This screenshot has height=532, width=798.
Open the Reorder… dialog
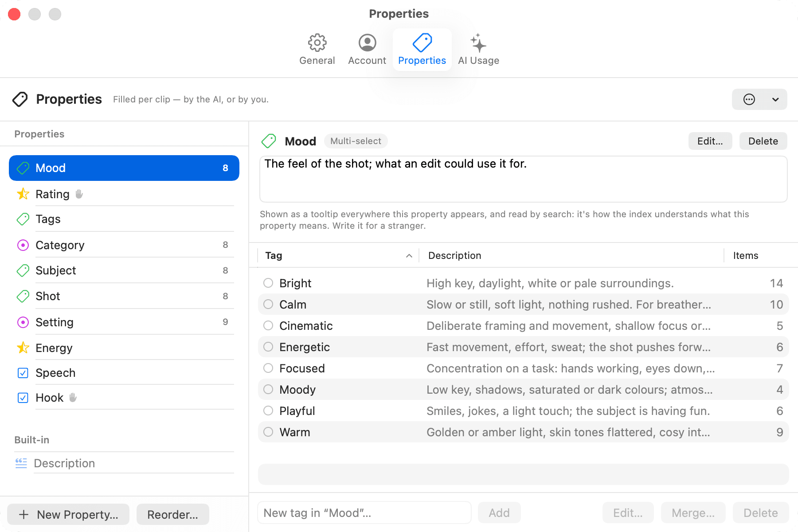pos(172,514)
